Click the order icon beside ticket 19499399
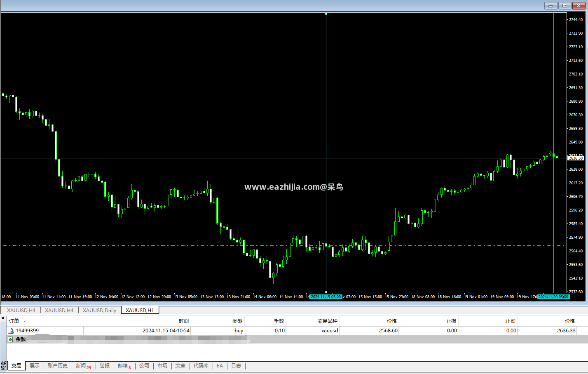 pyautogui.click(x=11, y=331)
